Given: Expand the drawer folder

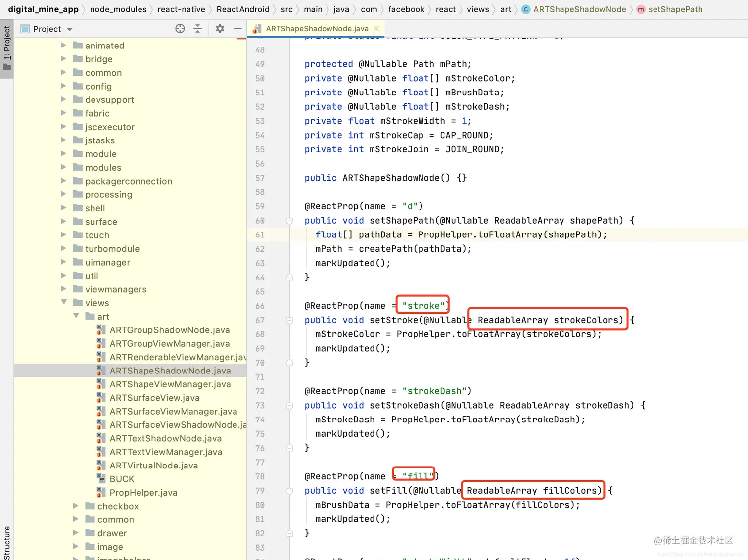Looking at the screenshot, I should click(x=76, y=533).
